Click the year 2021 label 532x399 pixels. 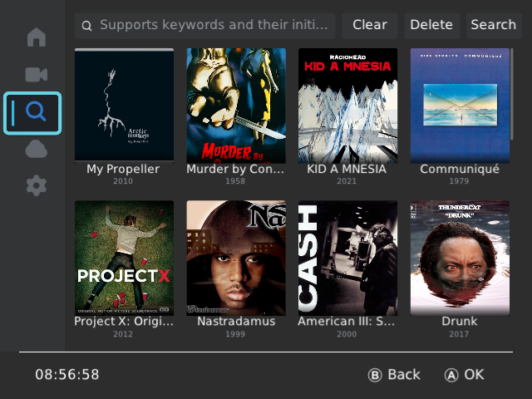click(x=347, y=181)
